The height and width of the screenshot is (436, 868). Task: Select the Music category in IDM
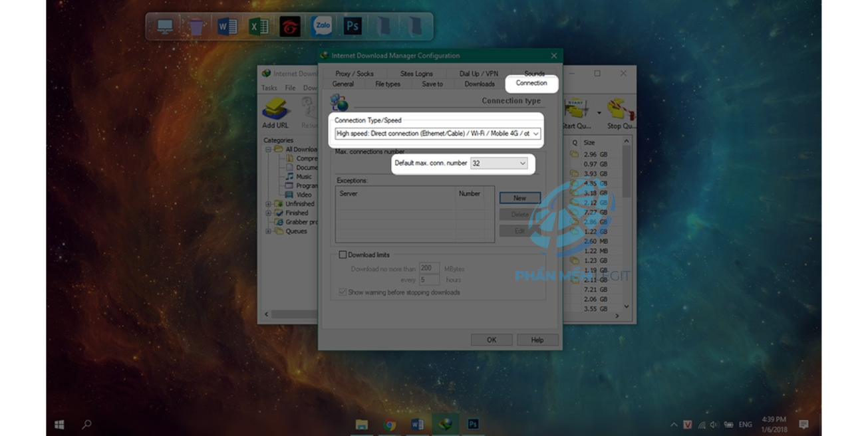coord(304,177)
